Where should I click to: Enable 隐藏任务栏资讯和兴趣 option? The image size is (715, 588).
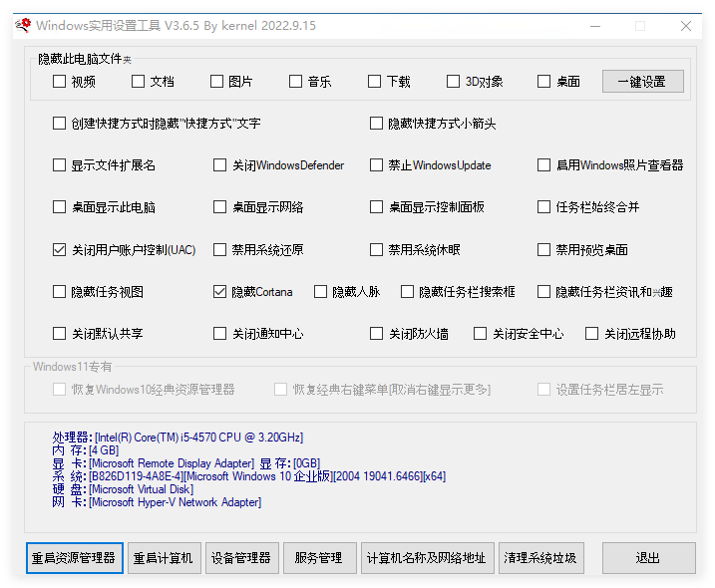(543, 292)
